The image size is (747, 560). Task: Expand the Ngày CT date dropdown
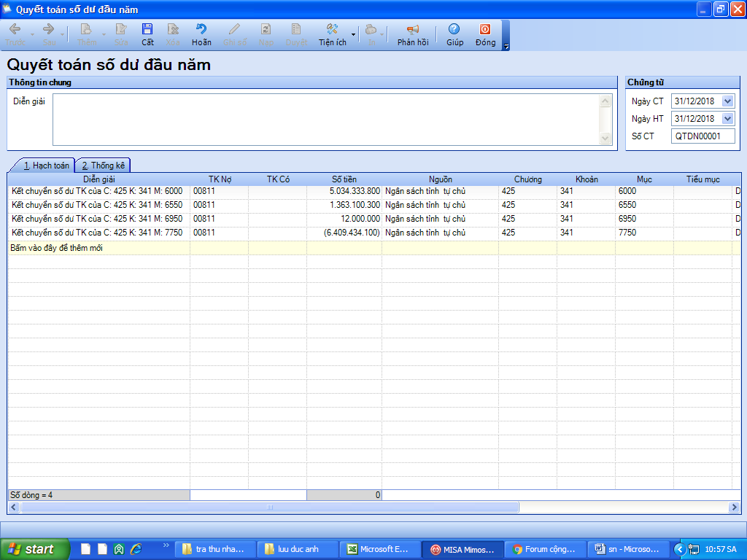point(727,101)
